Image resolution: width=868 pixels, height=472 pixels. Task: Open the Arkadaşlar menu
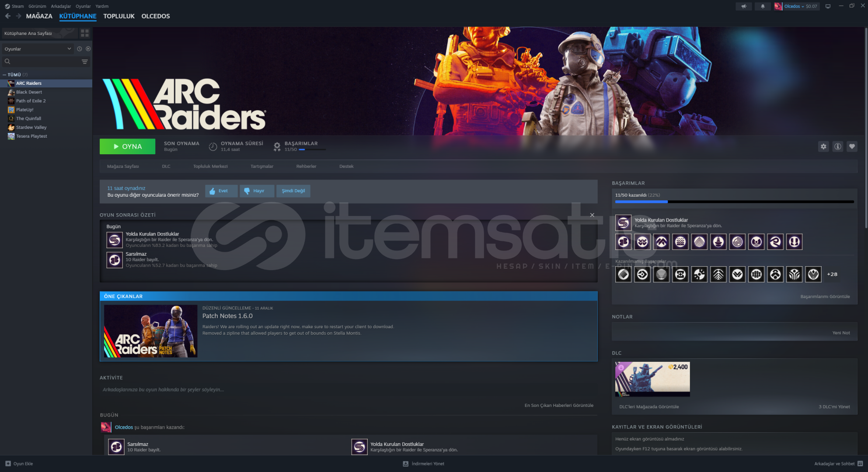[61, 6]
